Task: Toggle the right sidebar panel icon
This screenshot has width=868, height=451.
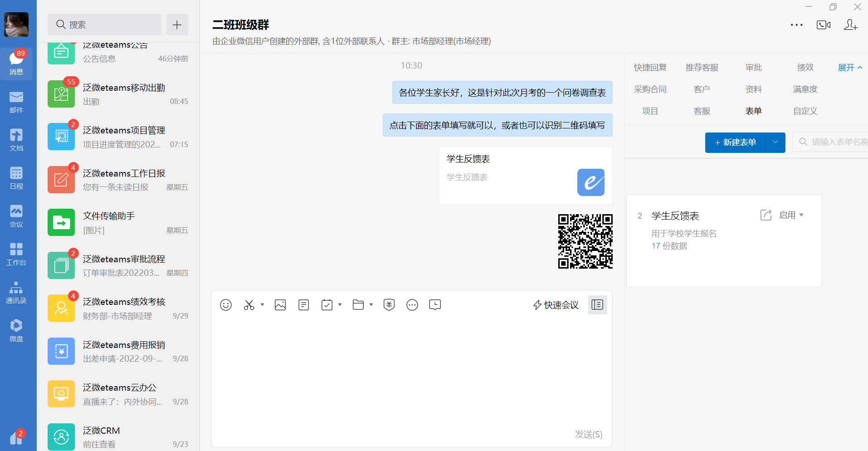Action: [597, 305]
